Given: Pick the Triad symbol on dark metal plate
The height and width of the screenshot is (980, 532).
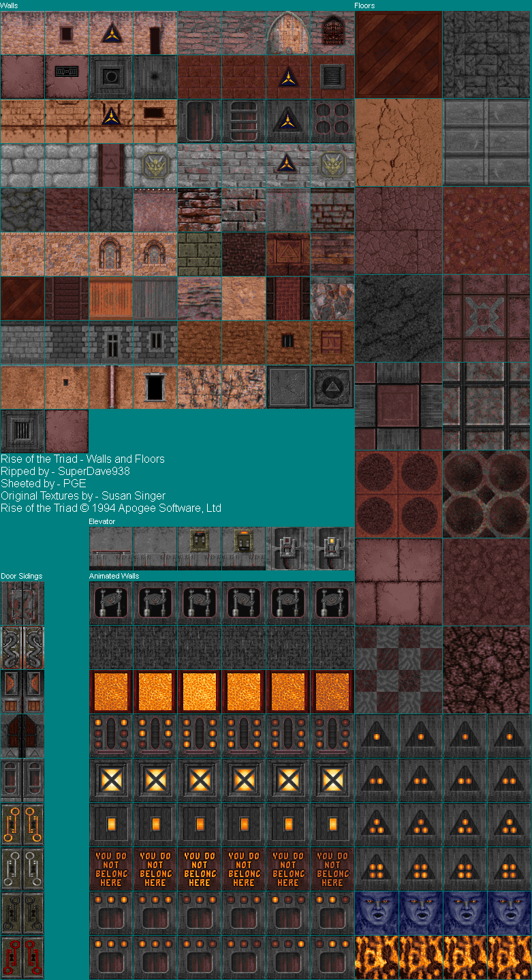Looking at the screenshot, I should [x=288, y=121].
